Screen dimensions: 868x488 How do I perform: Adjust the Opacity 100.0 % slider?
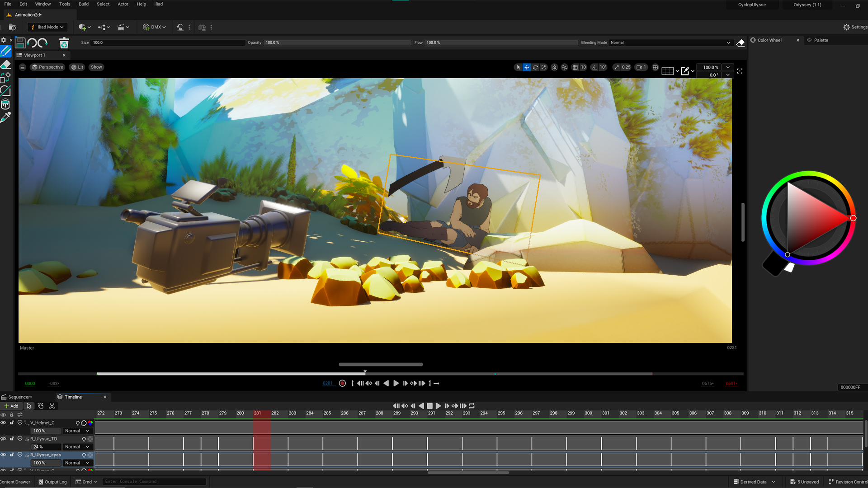[x=337, y=43]
